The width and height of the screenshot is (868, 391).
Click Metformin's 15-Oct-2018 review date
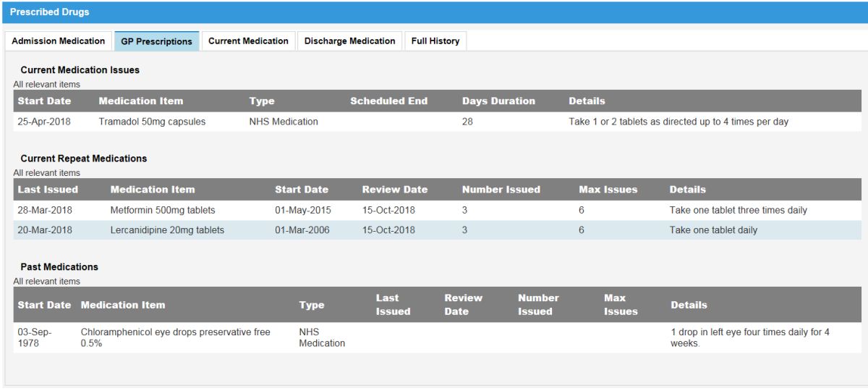[388, 210]
